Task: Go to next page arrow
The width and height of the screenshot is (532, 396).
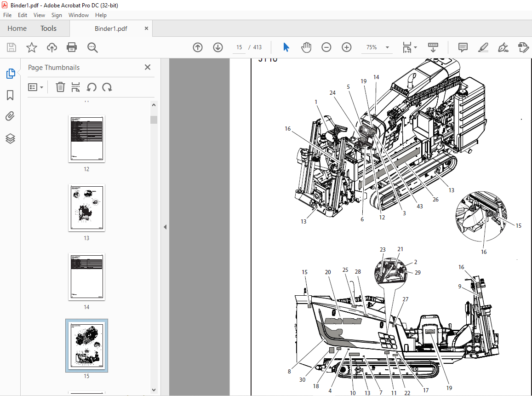Action: [x=218, y=47]
